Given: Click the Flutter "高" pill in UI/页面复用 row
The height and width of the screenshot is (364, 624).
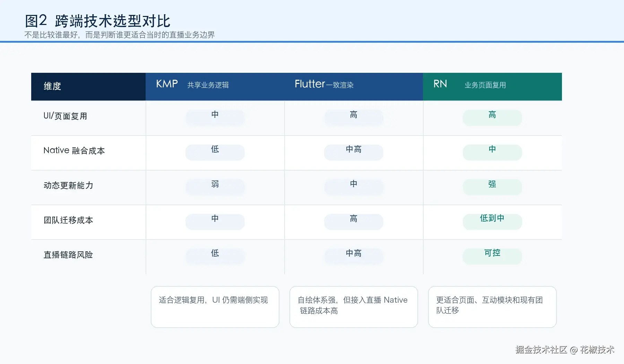Looking at the screenshot, I should pos(354,118).
